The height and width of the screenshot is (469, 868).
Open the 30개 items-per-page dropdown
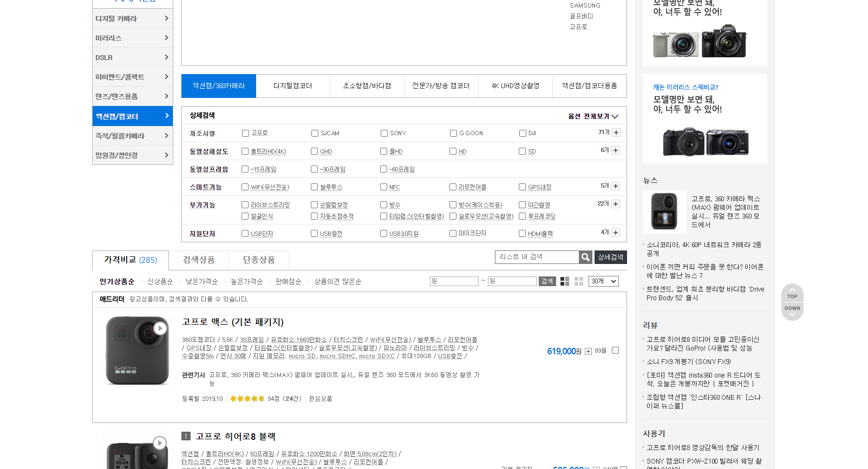coord(603,281)
